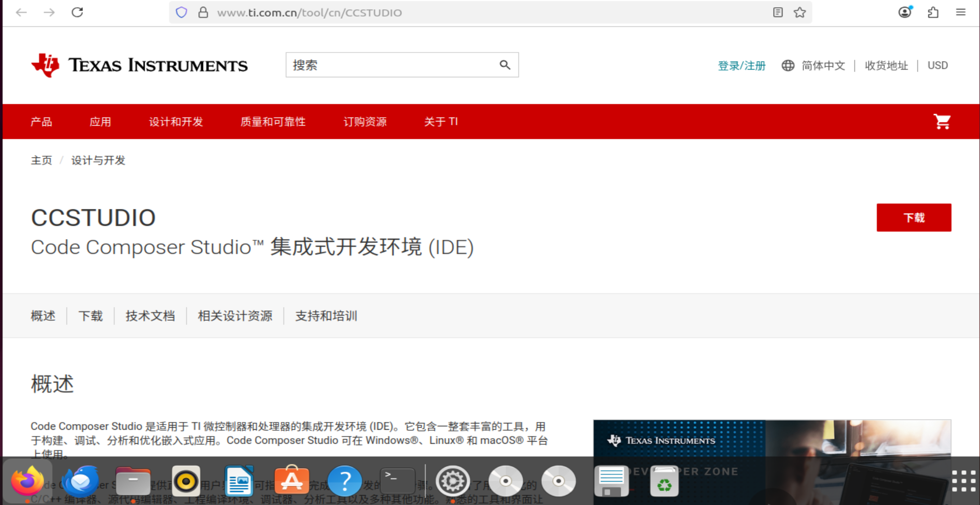Click the red 下载 button

pos(914,217)
